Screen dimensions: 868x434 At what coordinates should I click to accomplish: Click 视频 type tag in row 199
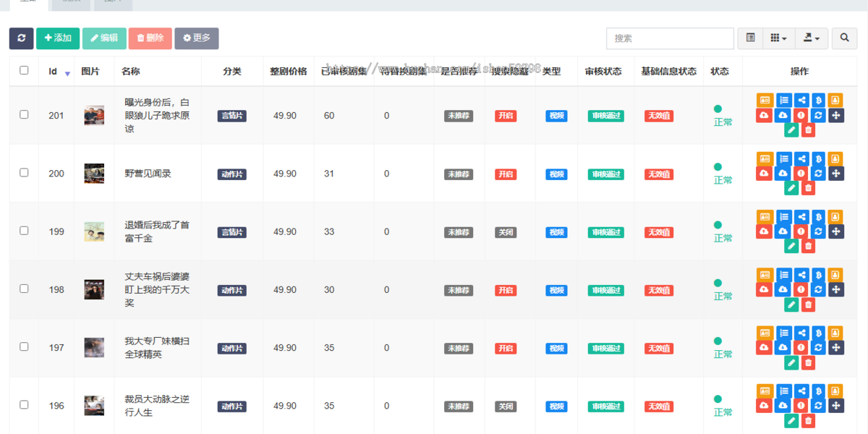[556, 232]
